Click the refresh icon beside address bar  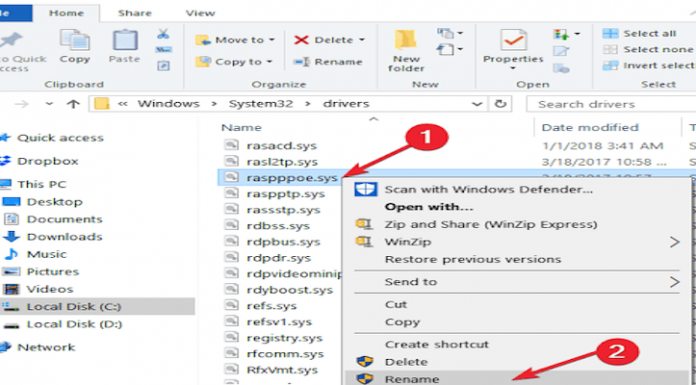500,104
